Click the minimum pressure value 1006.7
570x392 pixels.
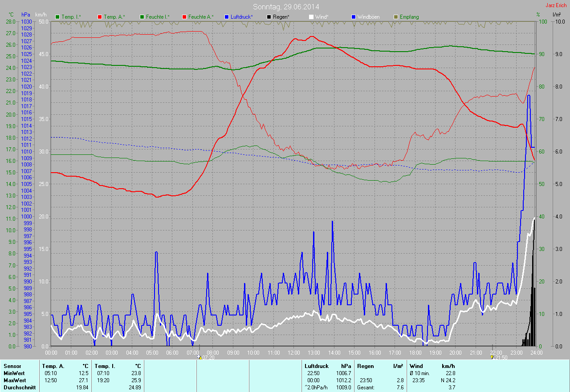pyautogui.click(x=343, y=373)
